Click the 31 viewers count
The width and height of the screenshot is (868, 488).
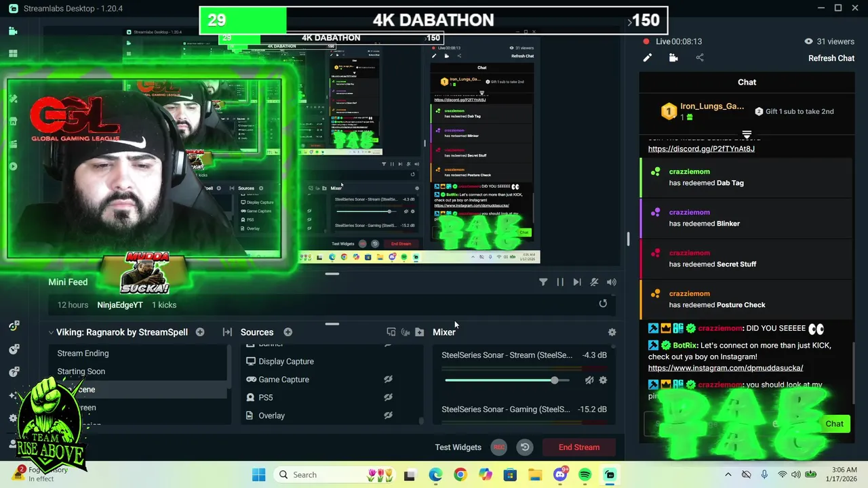coord(829,41)
